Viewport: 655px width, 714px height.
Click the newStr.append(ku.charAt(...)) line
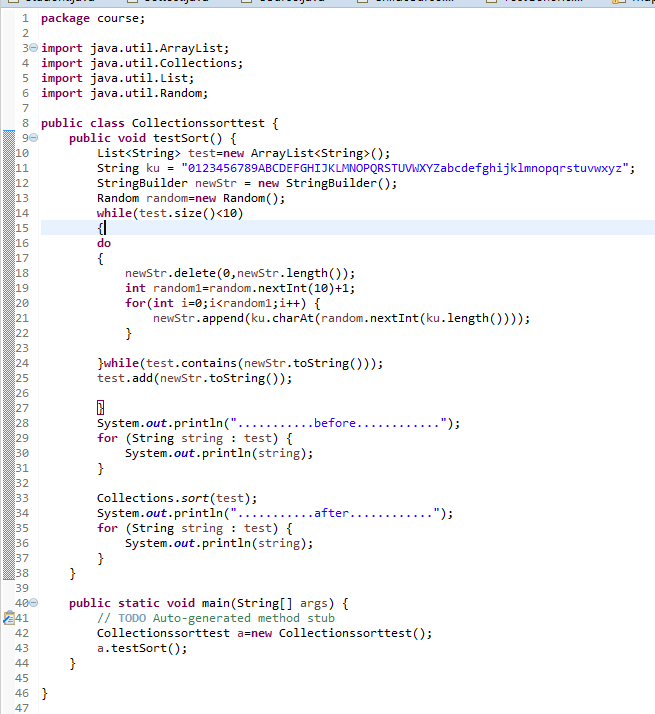point(342,318)
